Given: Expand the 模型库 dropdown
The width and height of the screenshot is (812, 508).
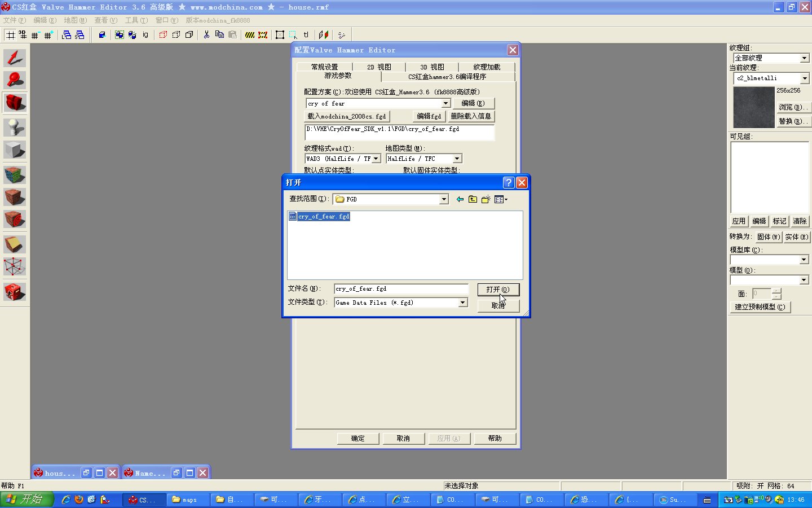Looking at the screenshot, I should coord(804,260).
